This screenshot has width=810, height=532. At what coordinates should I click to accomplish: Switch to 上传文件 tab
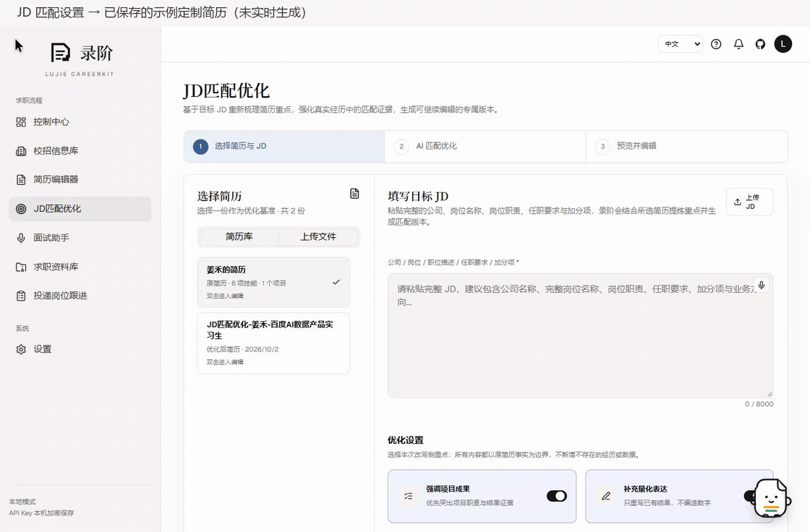(318, 236)
